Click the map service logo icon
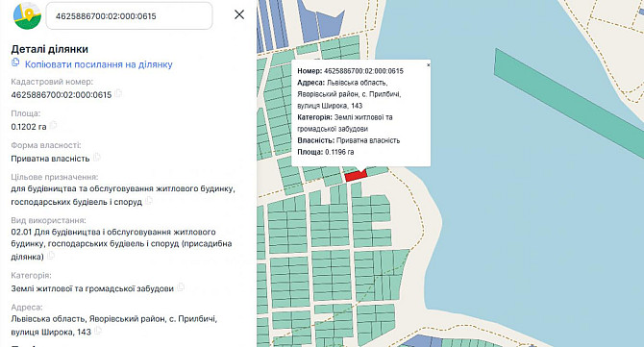 [x=27, y=15]
